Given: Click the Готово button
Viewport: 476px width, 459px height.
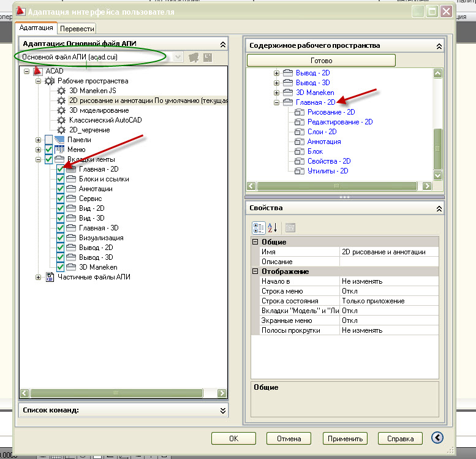Looking at the screenshot, I should (321, 61).
